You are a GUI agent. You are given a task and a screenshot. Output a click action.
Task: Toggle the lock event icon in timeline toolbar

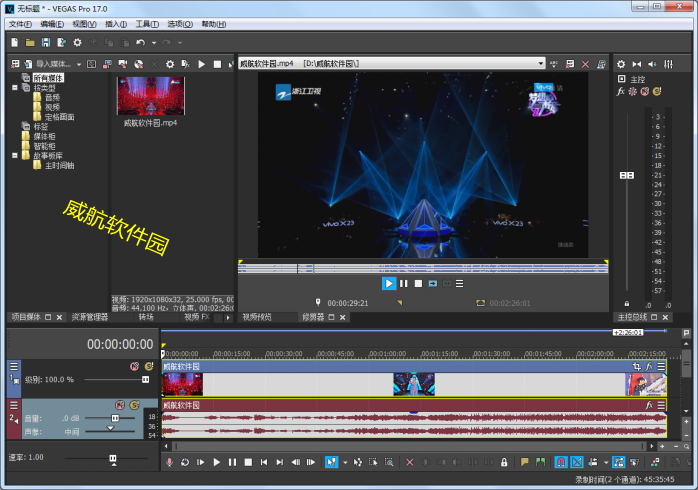[x=504, y=462]
